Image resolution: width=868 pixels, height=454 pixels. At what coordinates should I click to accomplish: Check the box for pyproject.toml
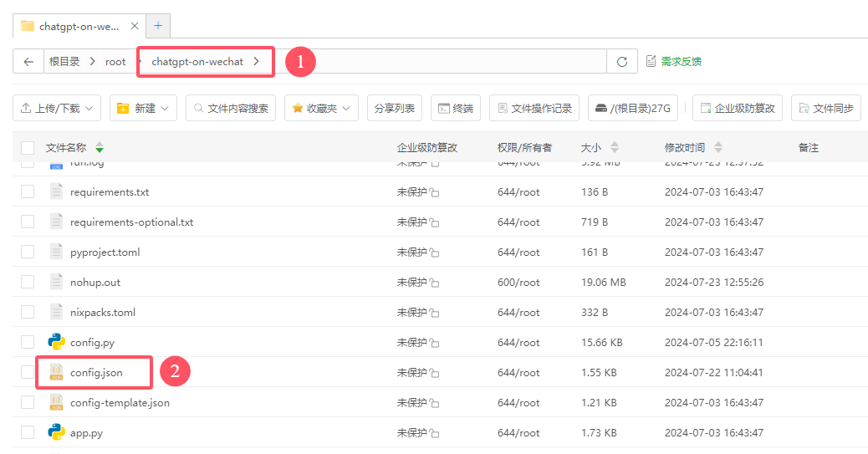pyautogui.click(x=28, y=252)
